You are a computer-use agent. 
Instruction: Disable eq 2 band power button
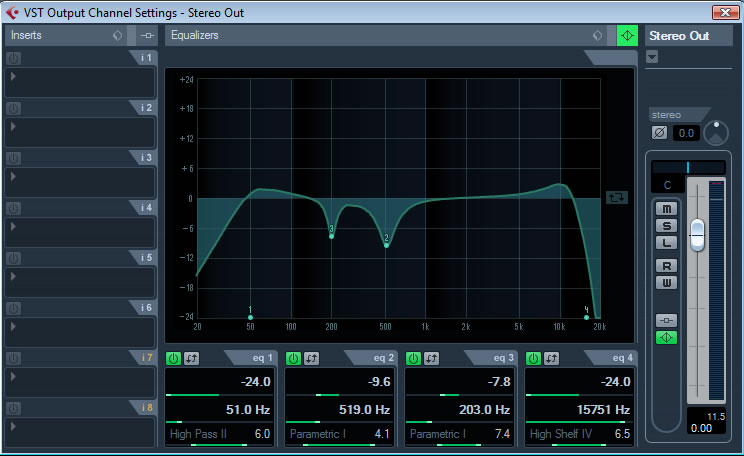click(293, 358)
